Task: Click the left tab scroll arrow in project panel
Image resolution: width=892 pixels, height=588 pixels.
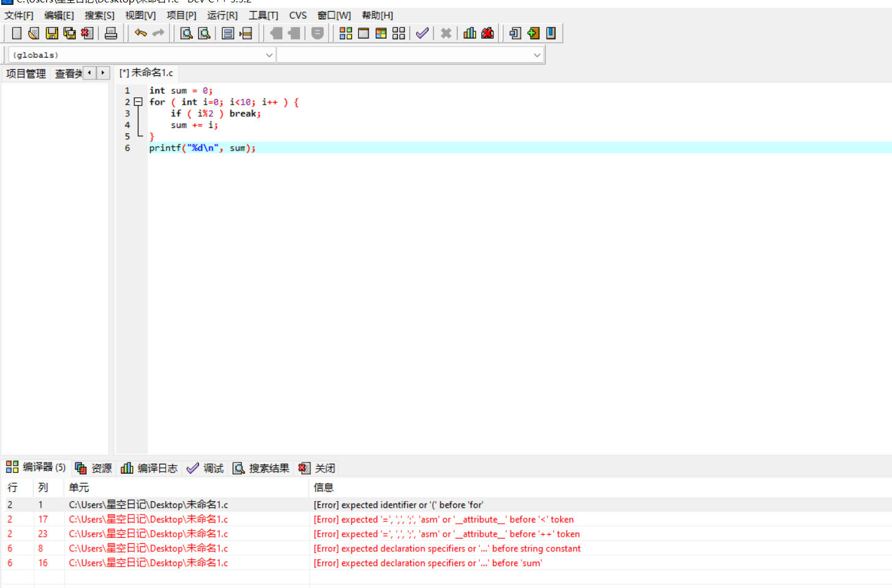Action: (89, 73)
